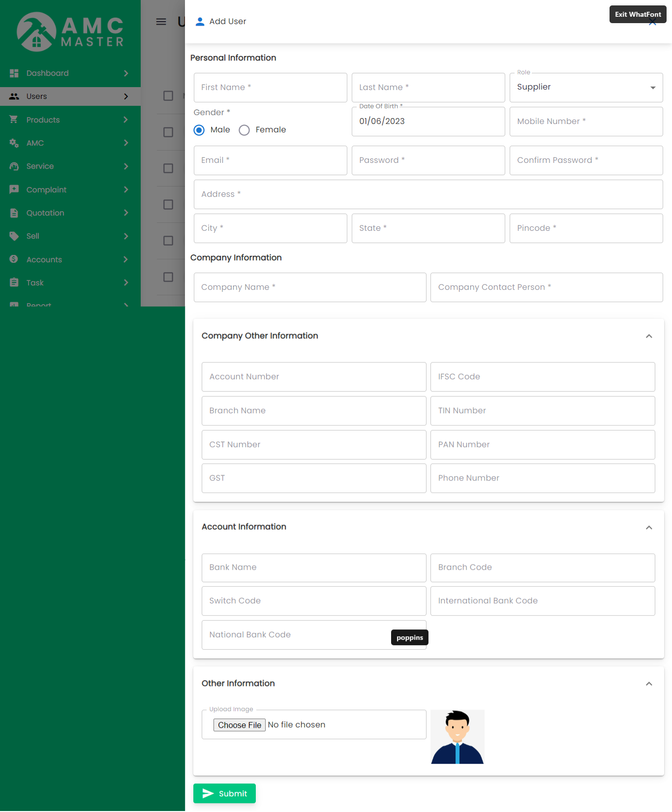This screenshot has width=672, height=812.
Task: Click the Choose File upload button
Action: point(240,725)
